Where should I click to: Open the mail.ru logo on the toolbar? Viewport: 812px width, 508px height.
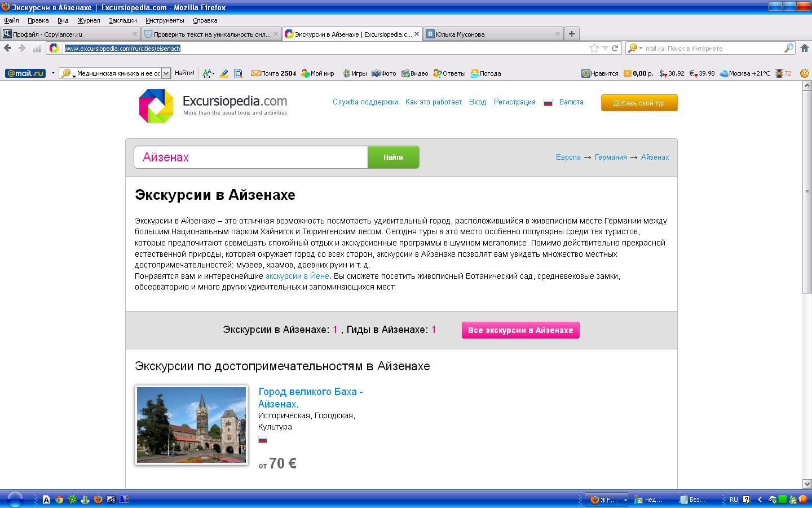click(25, 73)
